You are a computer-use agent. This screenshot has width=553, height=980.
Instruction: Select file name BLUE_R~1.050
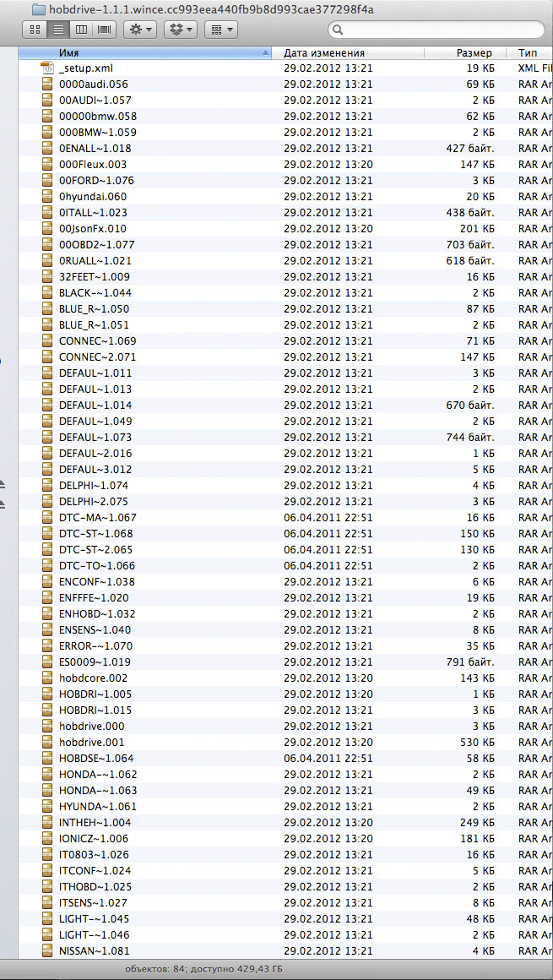(x=95, y=308)
